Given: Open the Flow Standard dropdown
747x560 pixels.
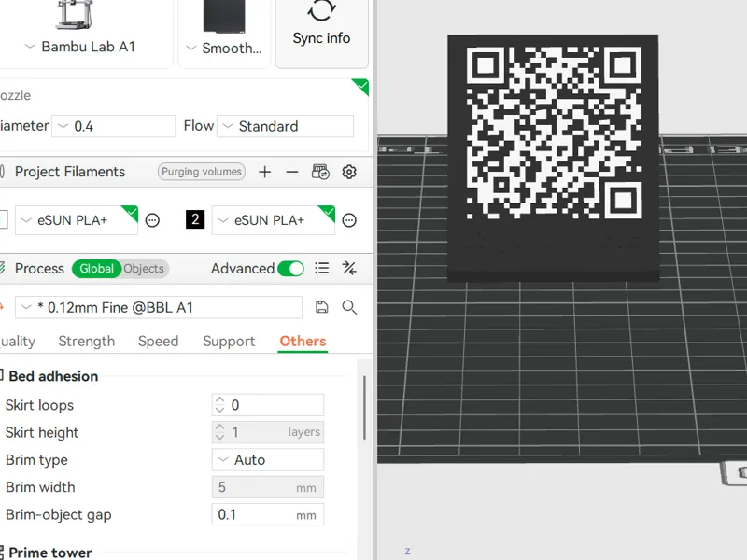Looking at the screenshot, I should 285,126.
